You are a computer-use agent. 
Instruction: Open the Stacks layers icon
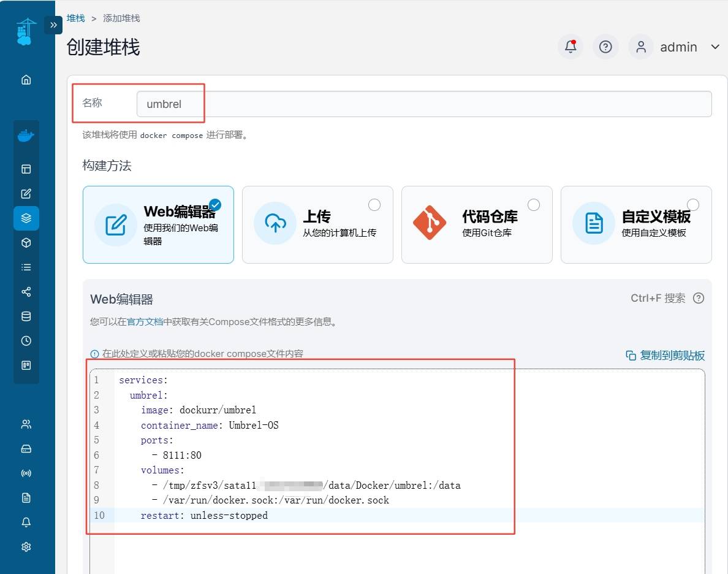26,218
